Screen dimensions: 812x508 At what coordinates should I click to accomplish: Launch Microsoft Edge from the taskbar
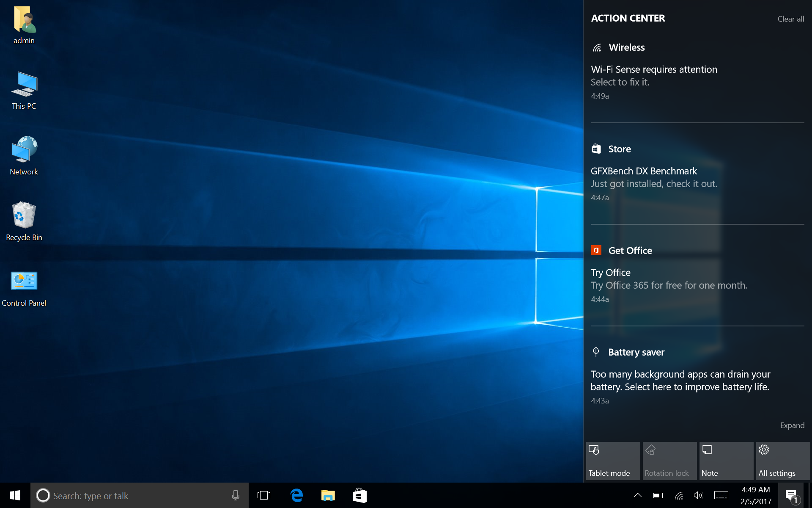pos(296,495)
